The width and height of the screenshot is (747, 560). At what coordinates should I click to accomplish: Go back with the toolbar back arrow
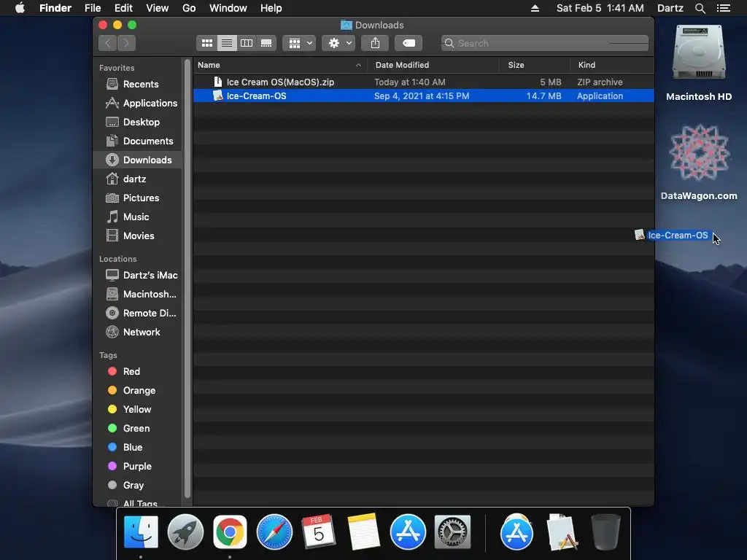coord(108,43)
